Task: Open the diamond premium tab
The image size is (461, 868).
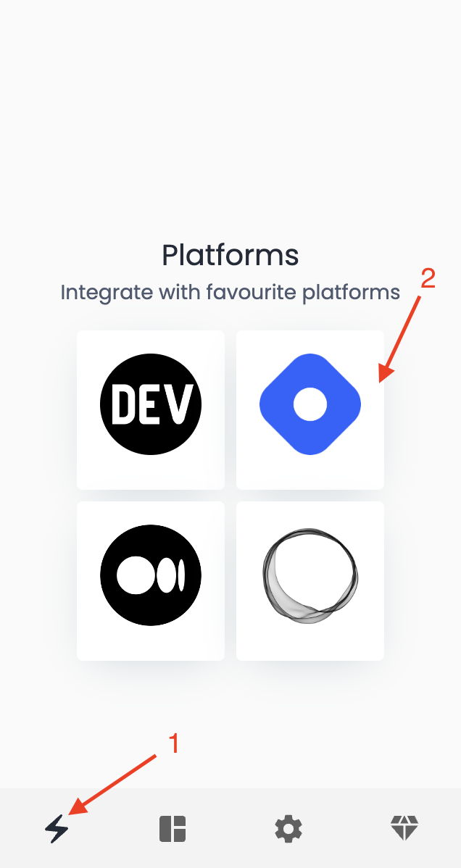Action: [x=404, y=829]
